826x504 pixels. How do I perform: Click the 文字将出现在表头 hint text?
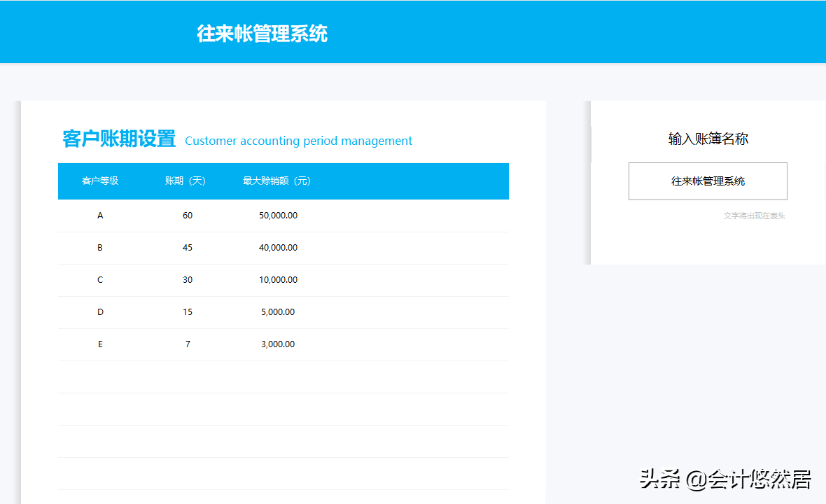pyautogui.click(x=752, y=216)
